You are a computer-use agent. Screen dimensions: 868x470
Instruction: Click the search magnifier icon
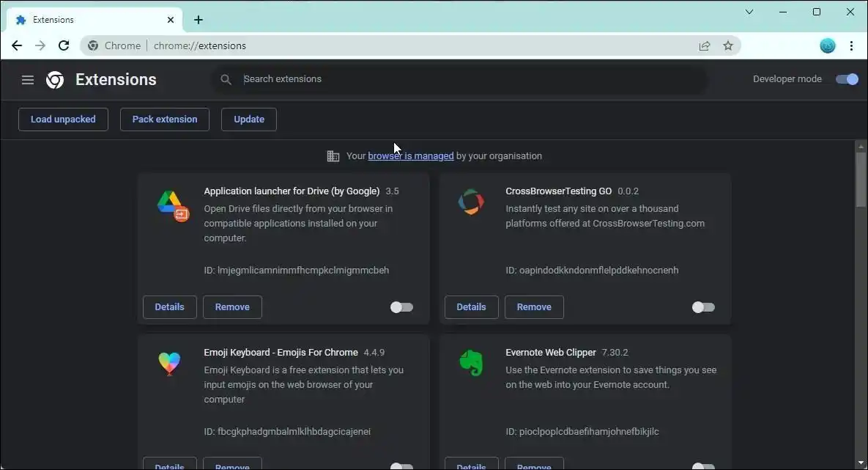click(226, 79)
